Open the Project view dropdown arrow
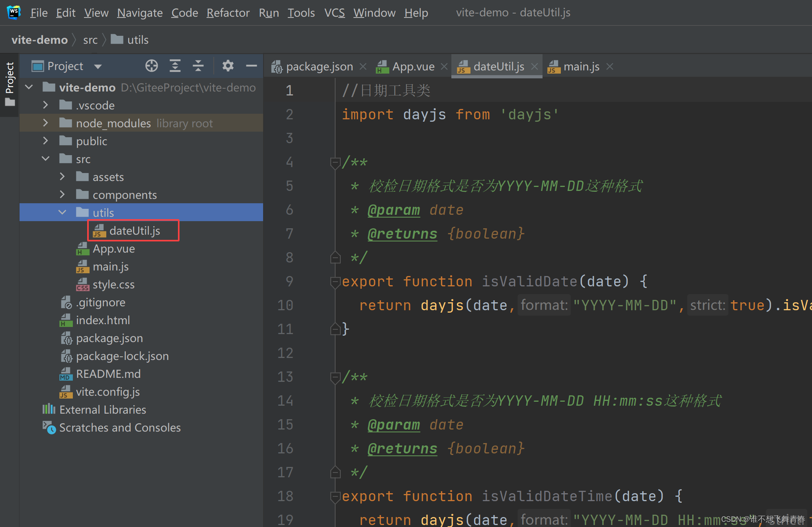This screenshot has width=812, height=527. pyautogui.click(x=98, y=66)
